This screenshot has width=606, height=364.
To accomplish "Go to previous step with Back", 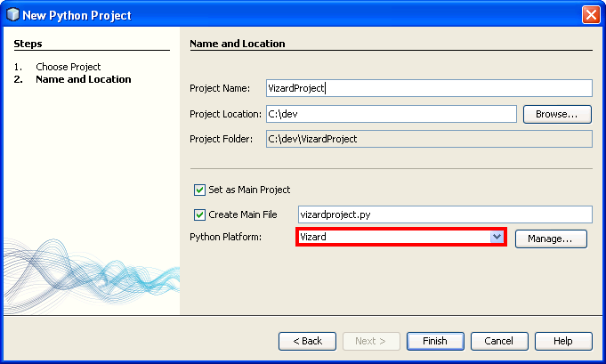I will pyautogui.click(x=307, y=341).
